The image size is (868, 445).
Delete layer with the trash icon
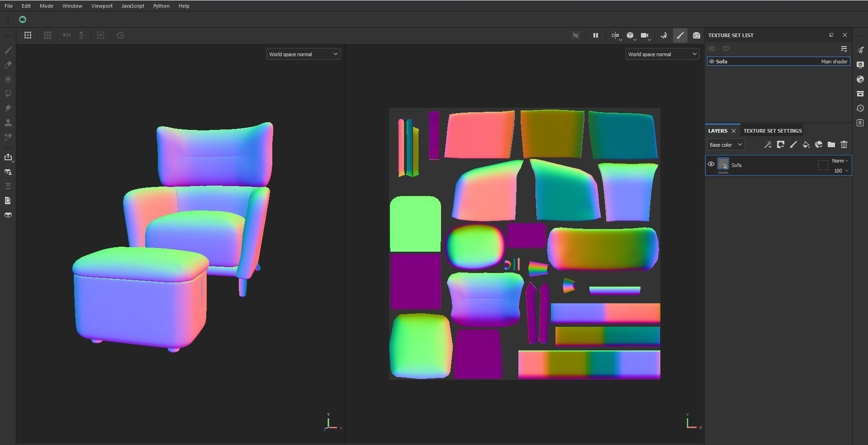(x=844, y=145)
